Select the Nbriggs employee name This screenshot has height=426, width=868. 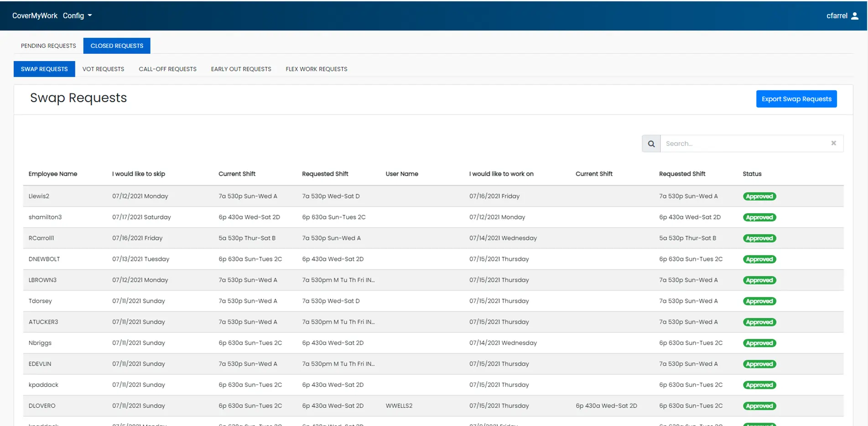tap(40, 343)
